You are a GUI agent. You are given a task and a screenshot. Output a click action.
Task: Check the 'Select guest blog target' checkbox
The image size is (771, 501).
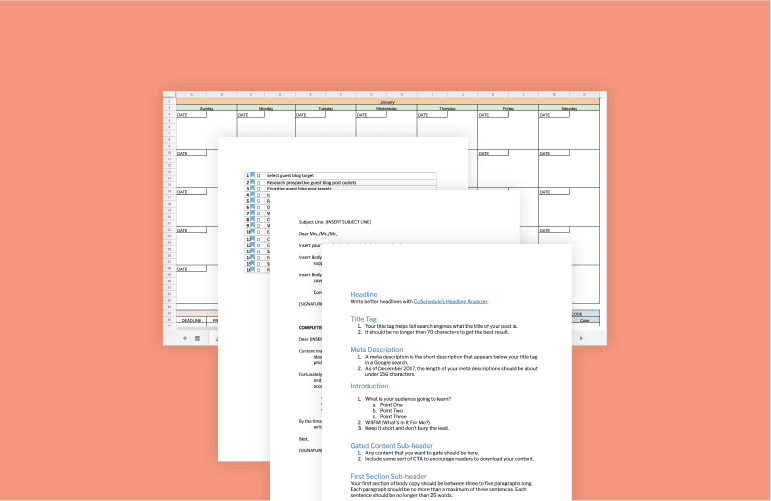pos(259,175)
